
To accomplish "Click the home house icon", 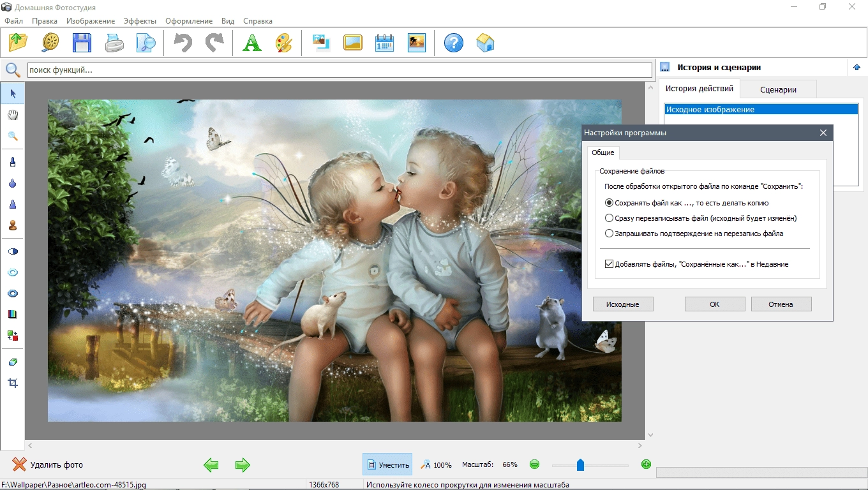I will tap(485, 43).
